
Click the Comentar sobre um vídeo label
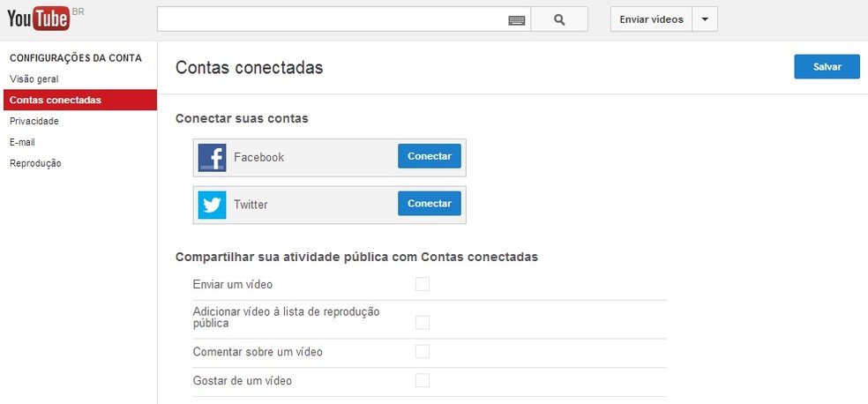(258, 352)
